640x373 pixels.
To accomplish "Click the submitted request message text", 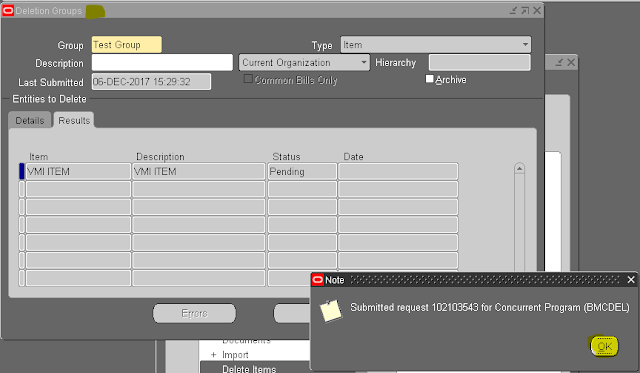I will point(490,307).
